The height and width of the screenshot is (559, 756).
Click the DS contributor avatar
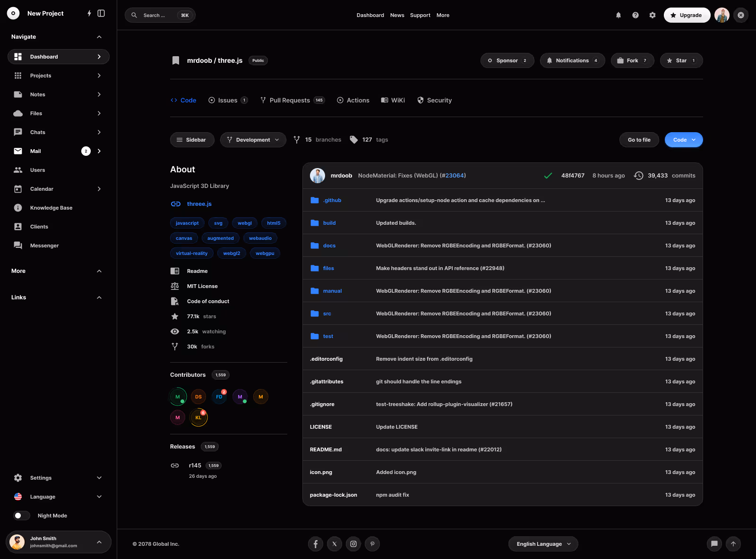point(198,397)
